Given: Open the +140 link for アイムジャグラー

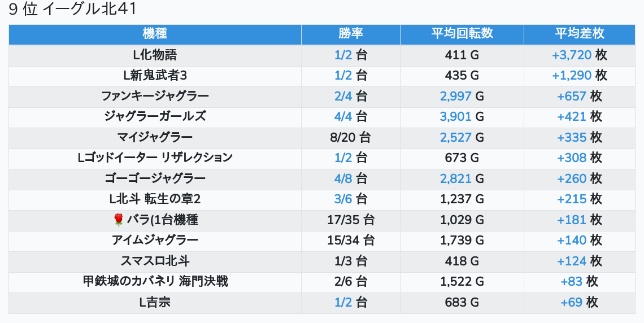Looking at the screenshot, I should click(x=572, y=240).
